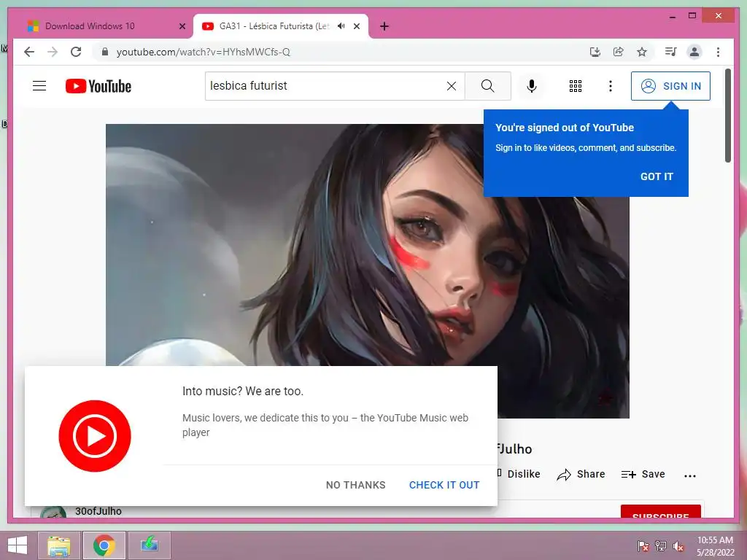Open a new browser tab
747x560 pixels.
click(x=384, y=27)
